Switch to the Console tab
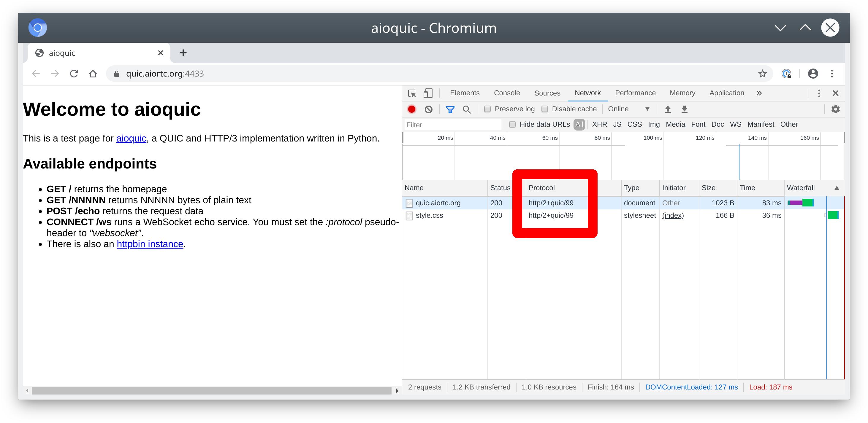The width and height of the screenshot is (868, 423). pos(507,93)
